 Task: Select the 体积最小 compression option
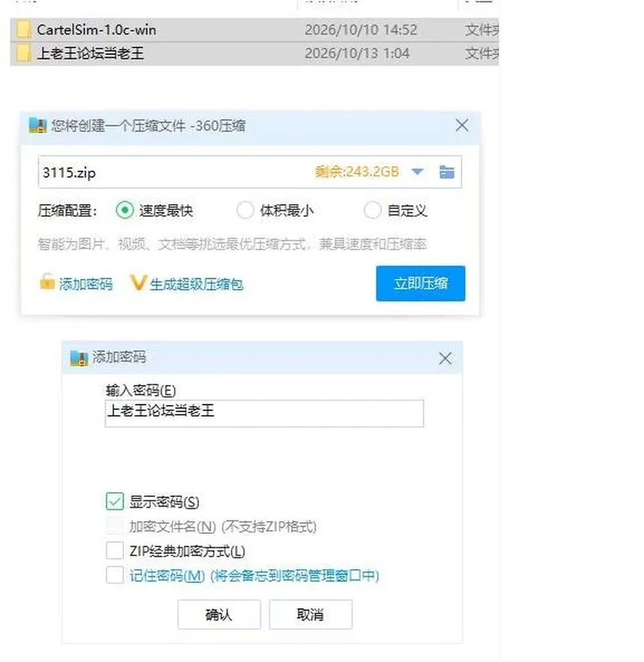(246, 210)
